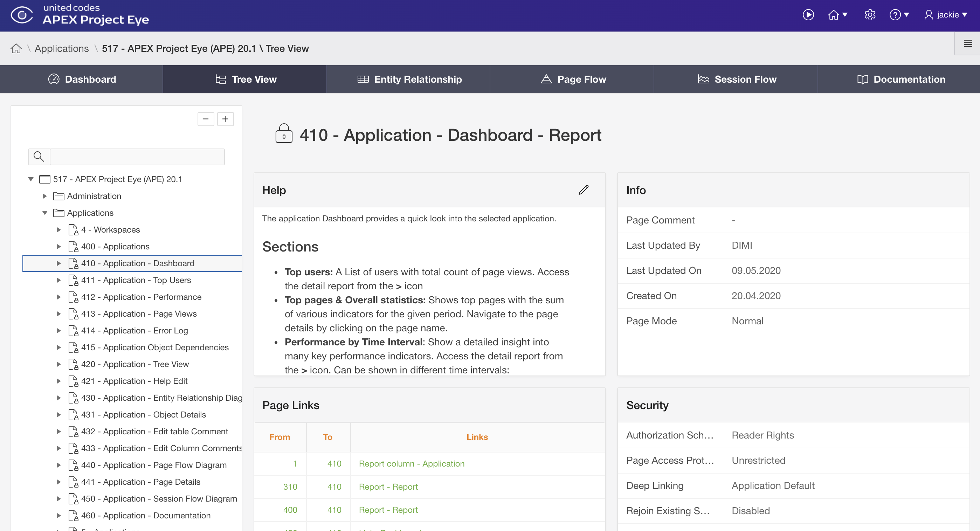Switch to the Dashboard tab
The image size is (980, 531).
point(81,79)
